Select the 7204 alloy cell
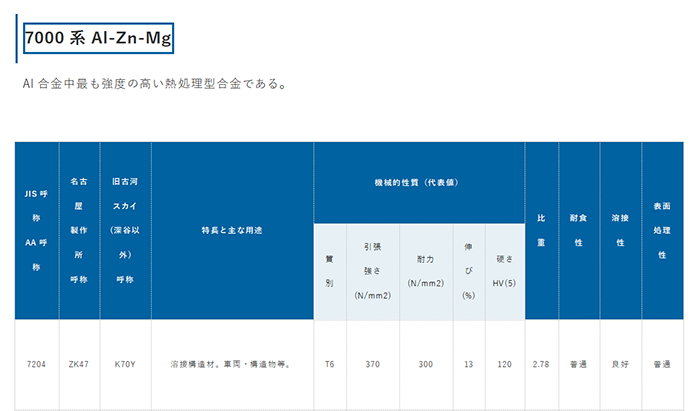This screenshot has height=411, width=700. [36, 364]
